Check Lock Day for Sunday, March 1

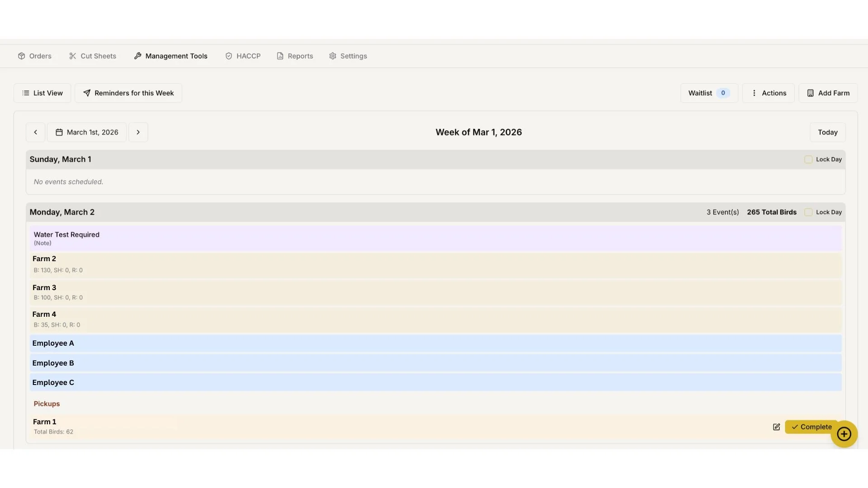808,160
